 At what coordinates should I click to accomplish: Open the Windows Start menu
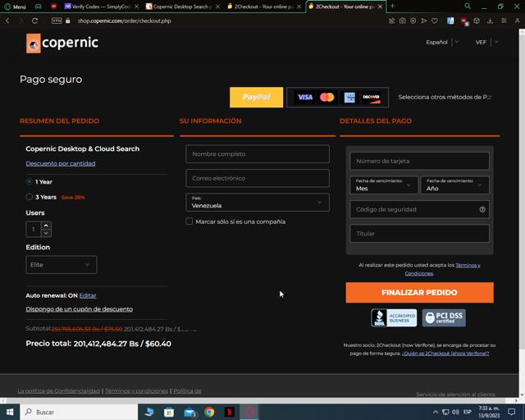[10, 412]
